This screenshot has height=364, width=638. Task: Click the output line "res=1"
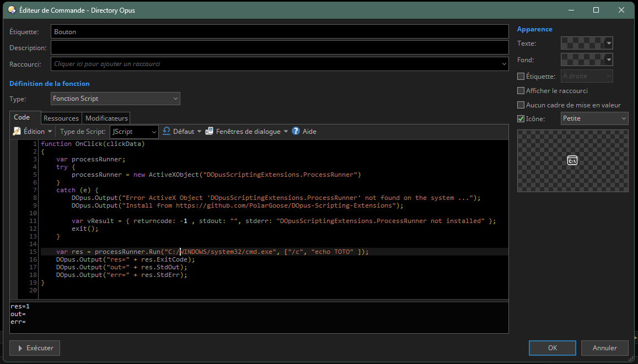click(x=20, y=306)
